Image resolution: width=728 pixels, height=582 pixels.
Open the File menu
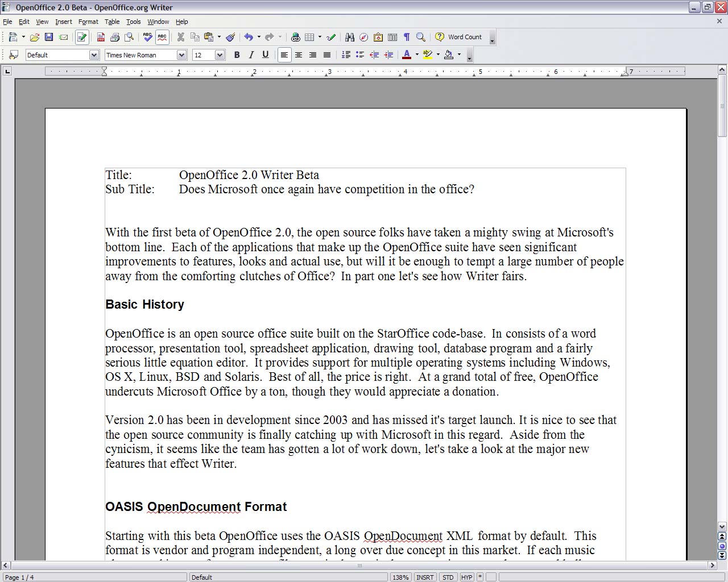coord(7,22)
